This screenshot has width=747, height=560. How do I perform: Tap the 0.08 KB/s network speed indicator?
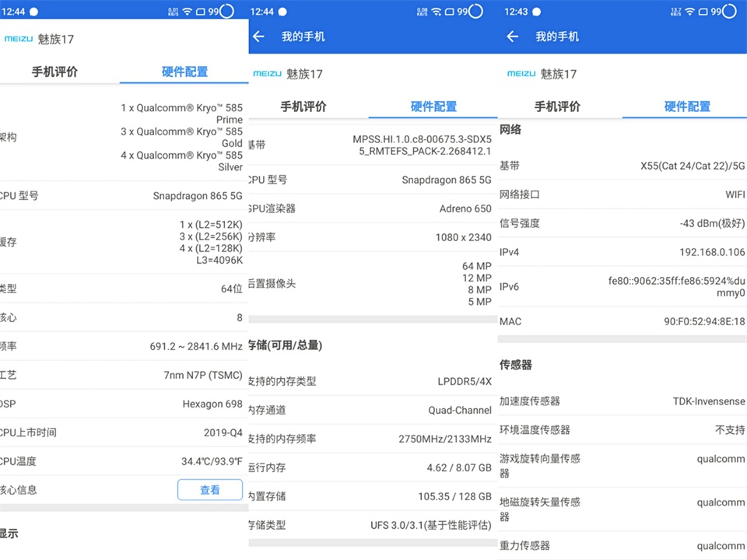(x=422, y=12)
